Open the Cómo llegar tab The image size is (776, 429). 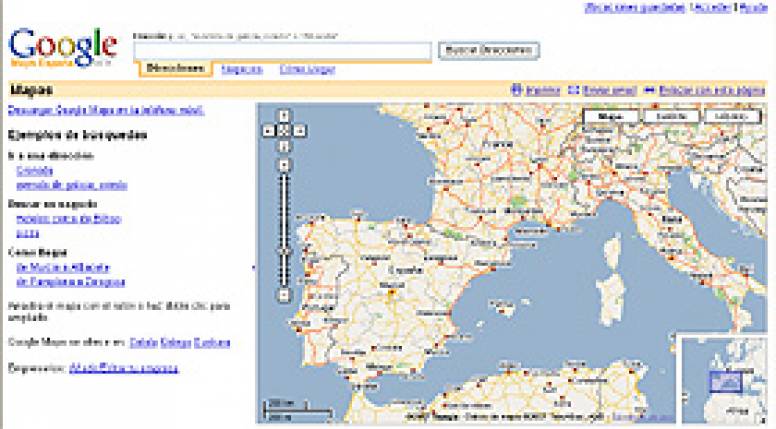coord(307,69)
